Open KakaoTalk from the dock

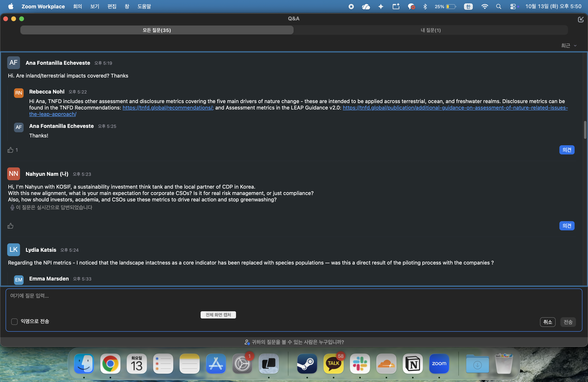[x=334, y=363]
